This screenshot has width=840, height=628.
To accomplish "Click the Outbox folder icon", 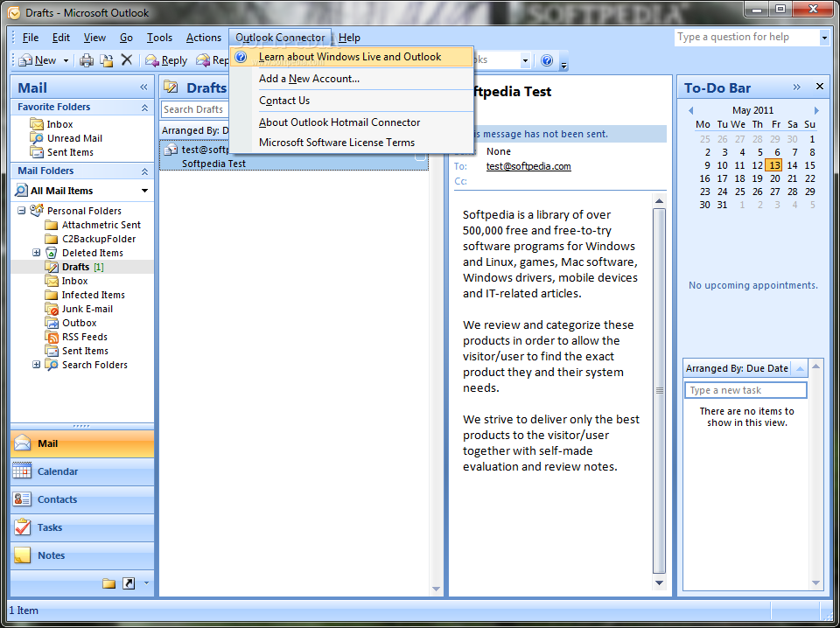I will 52,323.
